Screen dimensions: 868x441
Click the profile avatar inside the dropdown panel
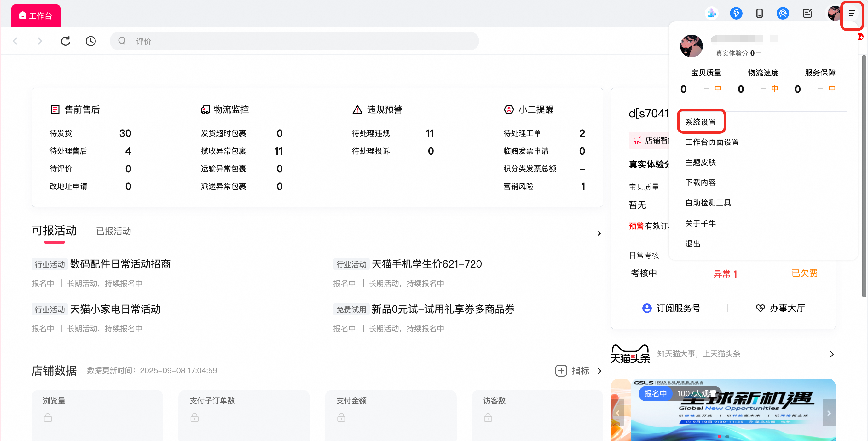(691, 46)
